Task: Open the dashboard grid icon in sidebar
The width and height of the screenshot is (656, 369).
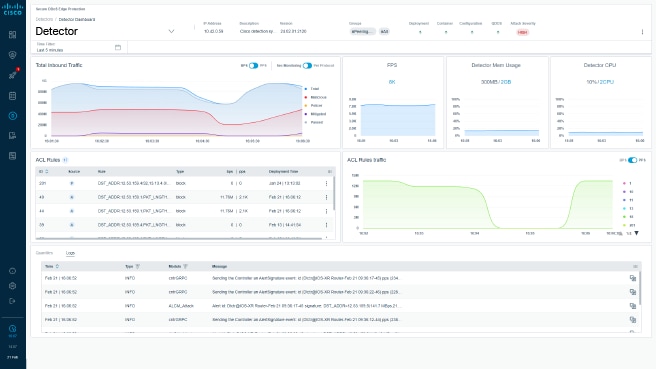Action: [x=13, y=35]
